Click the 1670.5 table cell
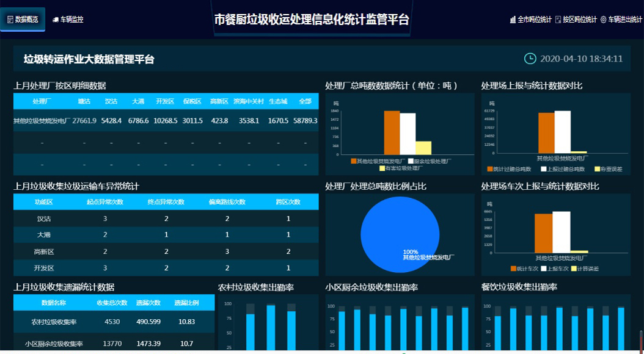Screen dimensions: 644x354 point(278,121)
